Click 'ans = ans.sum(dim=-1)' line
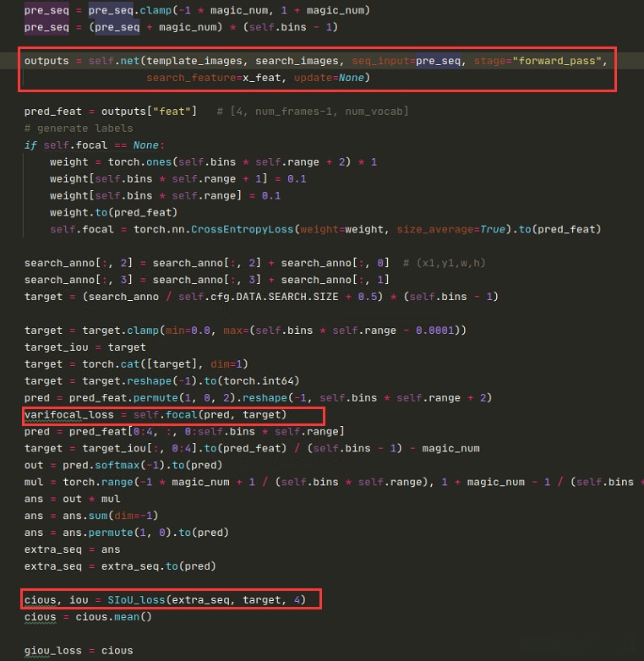The width and height of the screenshot is (644, 661). 91,516
